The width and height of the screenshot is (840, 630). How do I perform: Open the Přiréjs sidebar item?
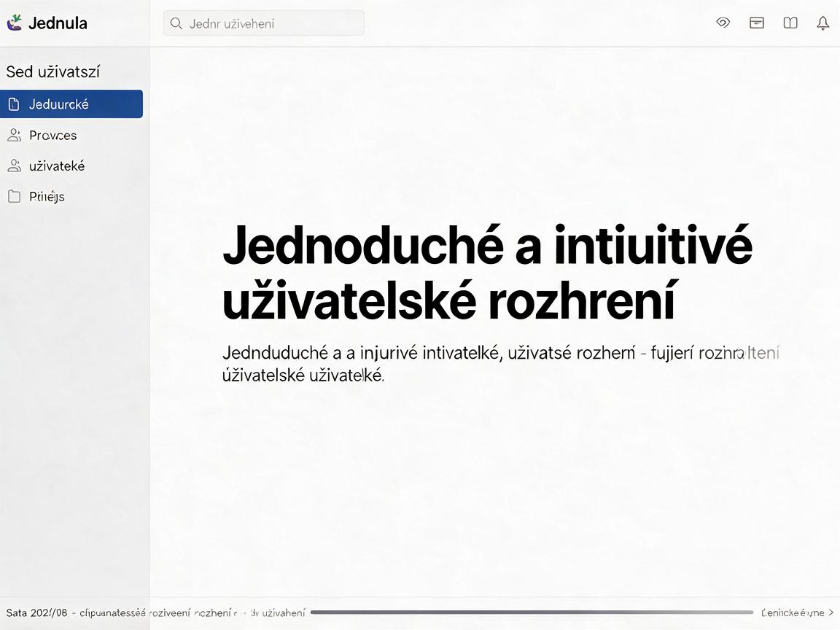pos(71,196)
